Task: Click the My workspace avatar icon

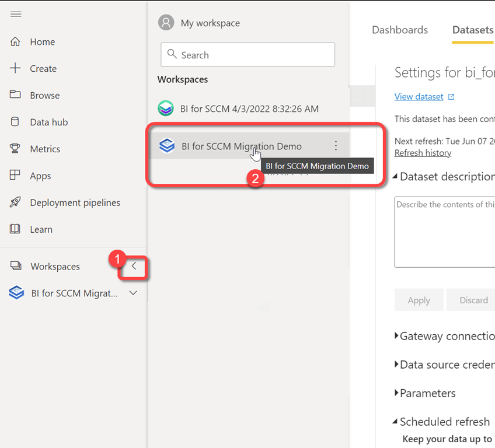Action: [x=166, y=22]
